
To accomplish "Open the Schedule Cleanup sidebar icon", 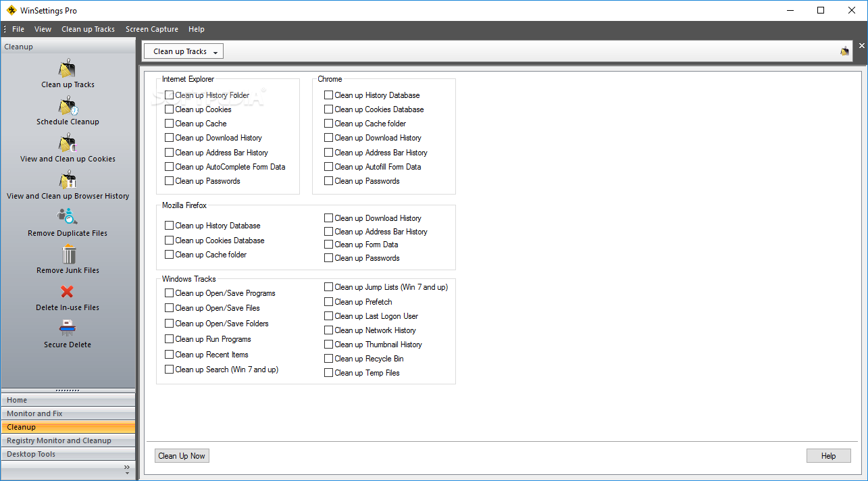I will (68, 106).
